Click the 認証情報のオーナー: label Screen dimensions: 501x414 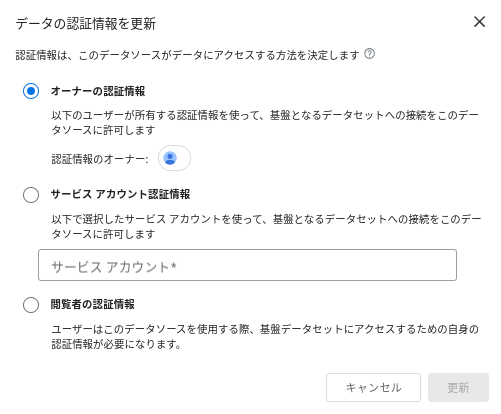click(x=100, y=159)
